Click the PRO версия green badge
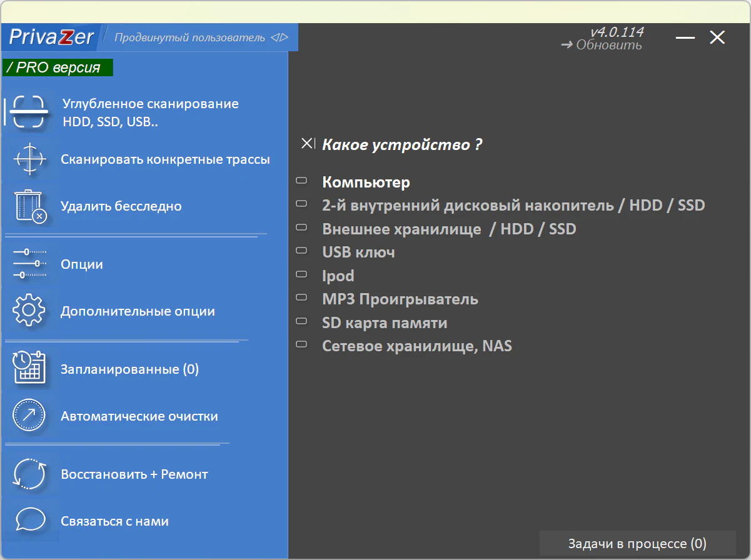751x560 pixels. point(58,67)
